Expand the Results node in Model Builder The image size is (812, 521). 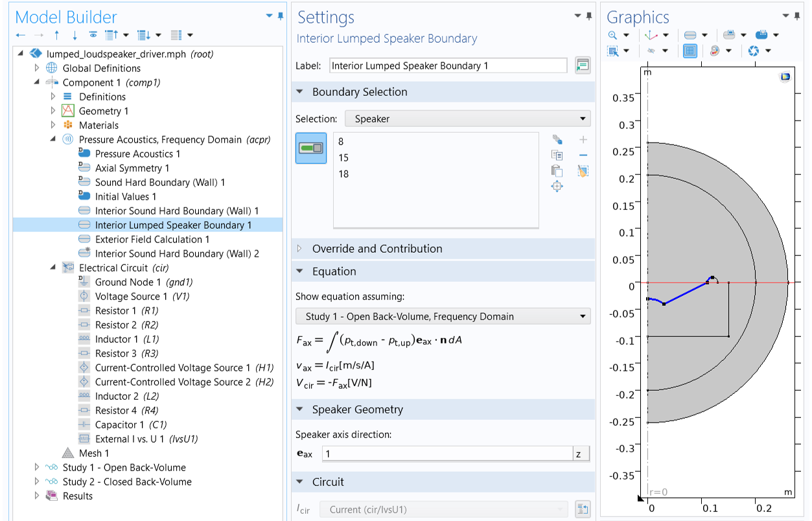click(x=37, y=496)
